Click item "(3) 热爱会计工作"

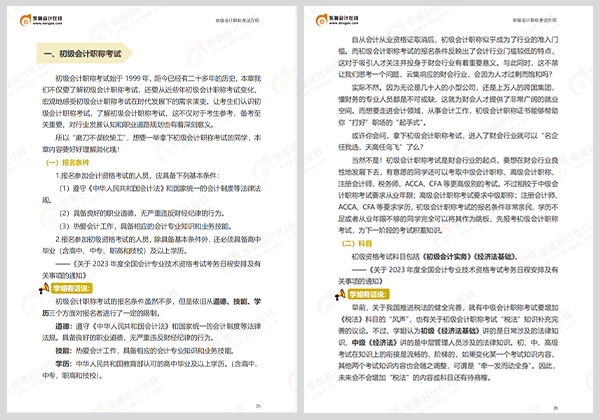[145, 226]
